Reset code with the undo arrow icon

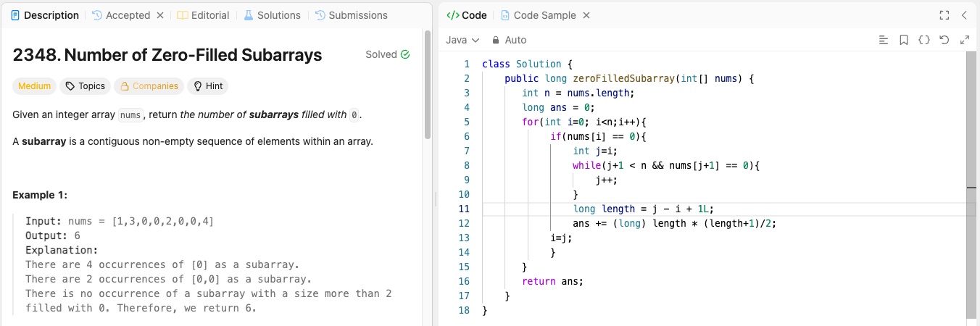944,40
